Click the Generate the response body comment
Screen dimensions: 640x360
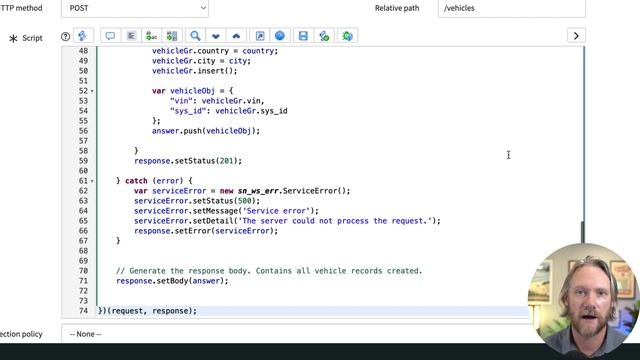coord(269,271)
